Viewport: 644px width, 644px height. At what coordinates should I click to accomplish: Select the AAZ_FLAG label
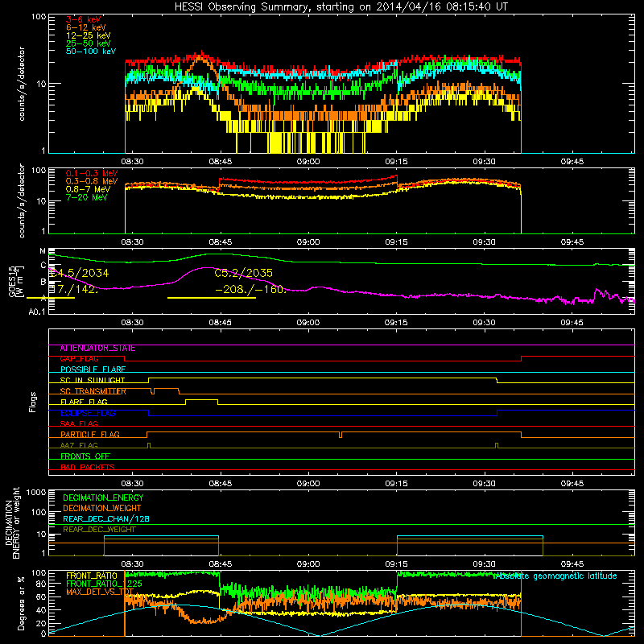point(79,446)
